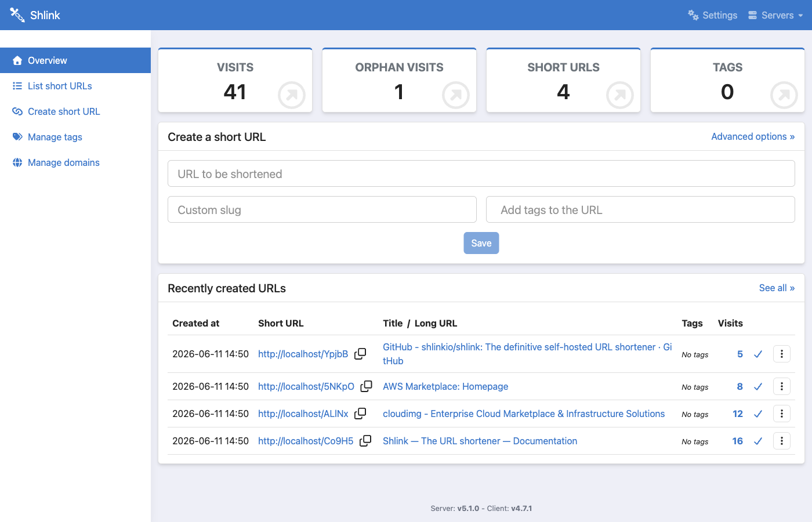Click the Short URL column header
The height and width of the screenshot is (522, 812).
point(281,323)
